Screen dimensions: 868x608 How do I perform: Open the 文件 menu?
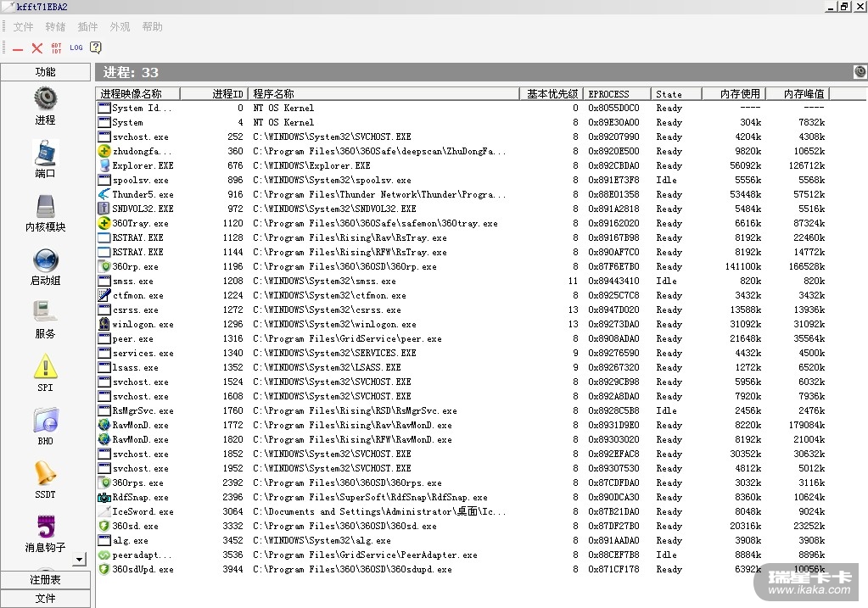(23, 26)
